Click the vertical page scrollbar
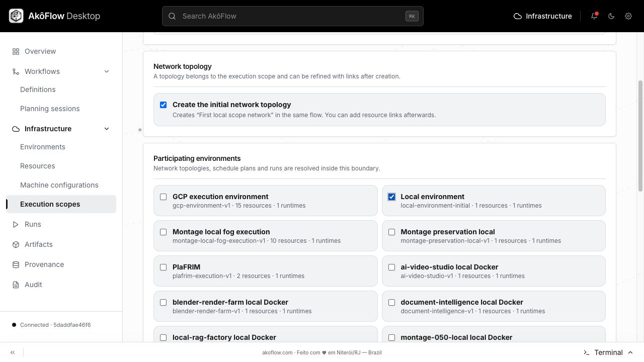 coord(640,136)
